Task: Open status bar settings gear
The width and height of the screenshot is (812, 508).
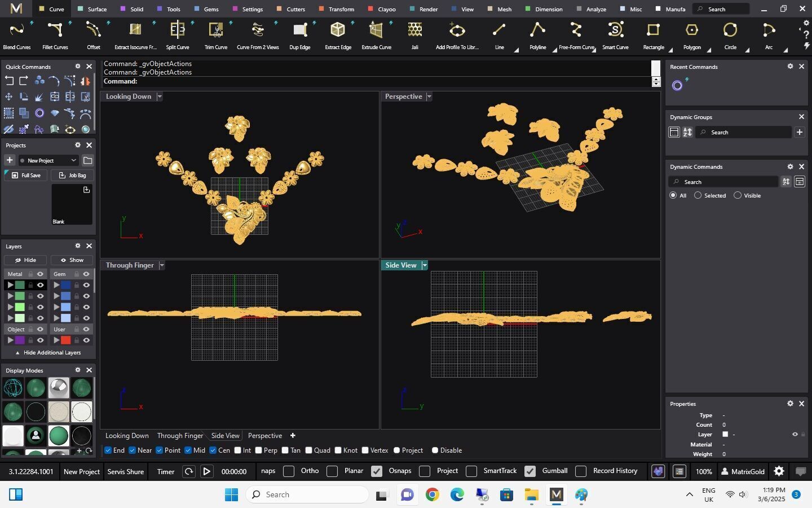Action: pos(779,471)
